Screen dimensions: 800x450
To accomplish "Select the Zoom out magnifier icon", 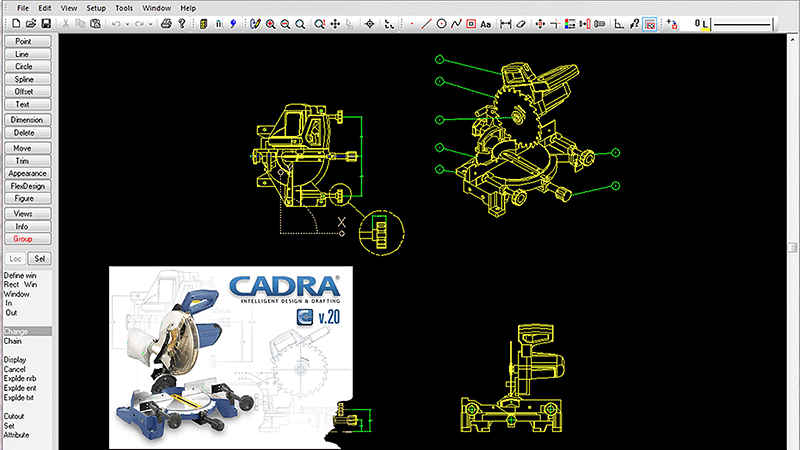I will [x=287, y=22].
